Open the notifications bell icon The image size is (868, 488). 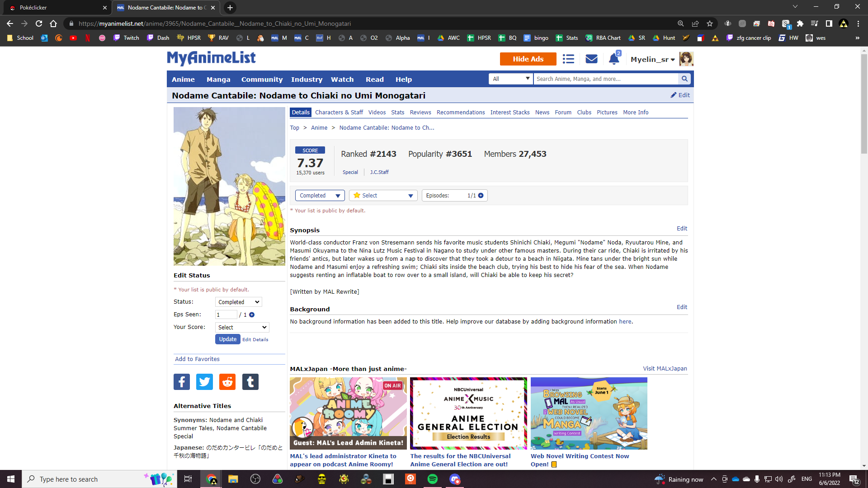(613, 59)
